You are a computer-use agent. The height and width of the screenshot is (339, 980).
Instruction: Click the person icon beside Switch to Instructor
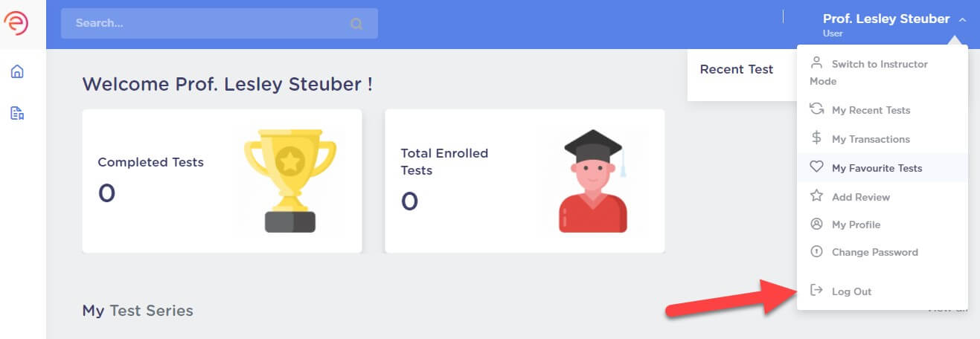pyautogui.click(x=816, y=62)
